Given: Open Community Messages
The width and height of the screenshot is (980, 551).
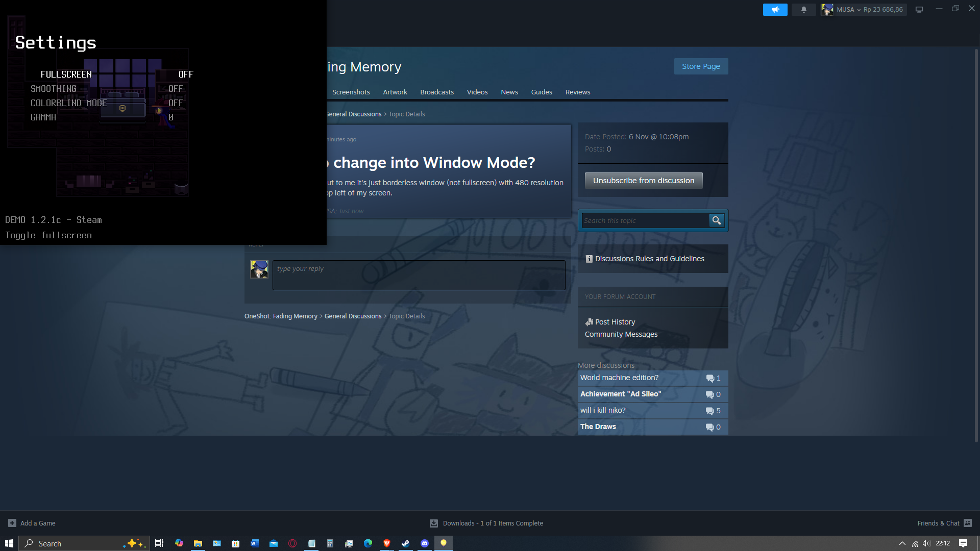Looking at the screenshot, I should (621, 334).
